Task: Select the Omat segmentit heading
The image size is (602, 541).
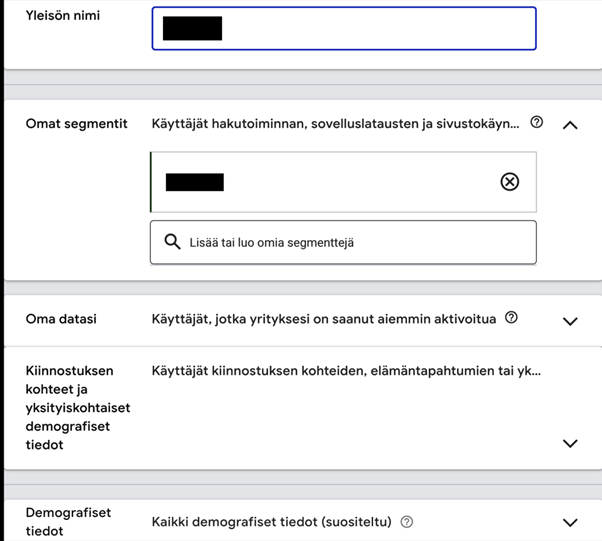Action: [x=76, y=124]
